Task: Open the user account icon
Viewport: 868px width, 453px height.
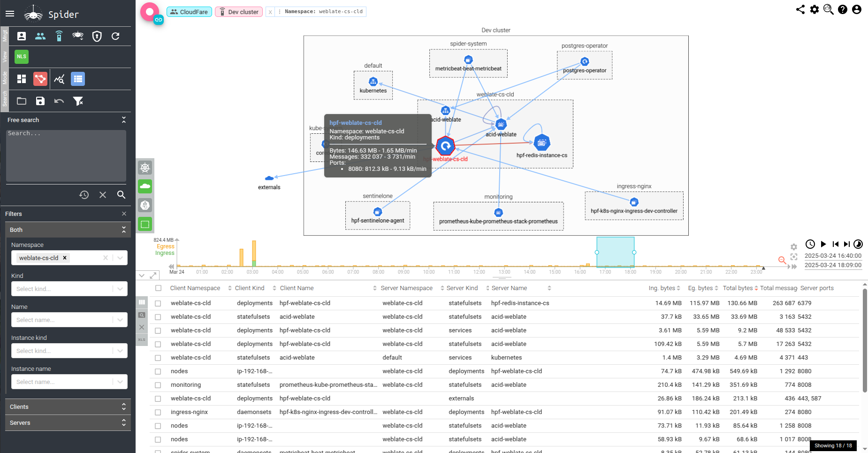Action: 857,9
